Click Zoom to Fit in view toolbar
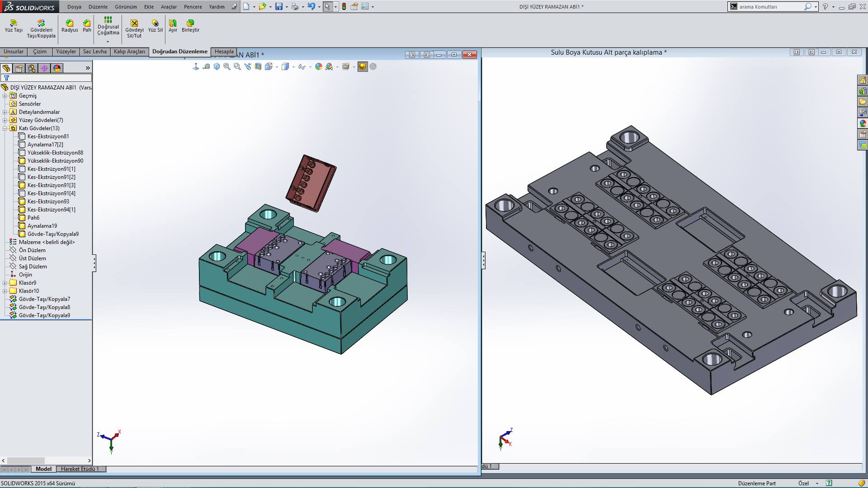This screenshot has height=488, width=868. (227, 66)
